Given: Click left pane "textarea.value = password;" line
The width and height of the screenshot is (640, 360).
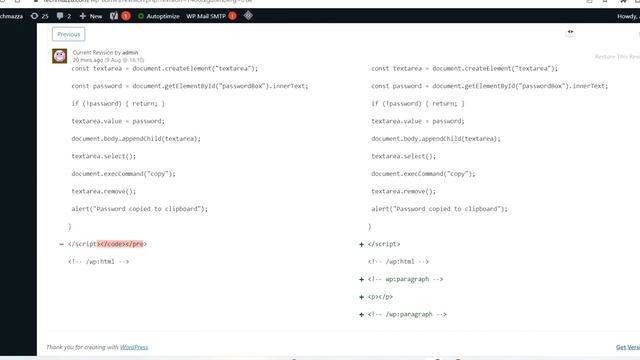Looking at the screenshot, I should click(x=118, y=121).
